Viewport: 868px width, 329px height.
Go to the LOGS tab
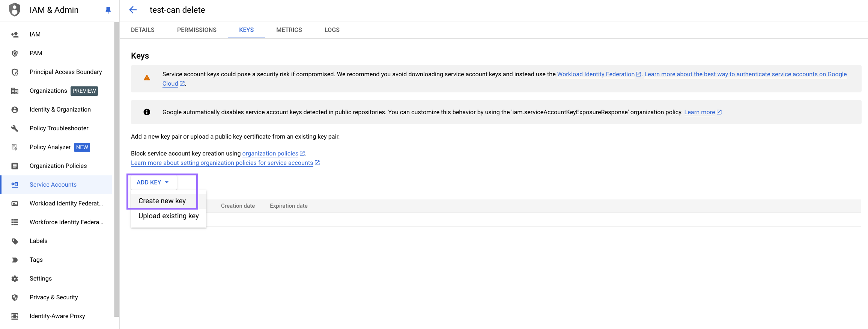pos(332,30)
